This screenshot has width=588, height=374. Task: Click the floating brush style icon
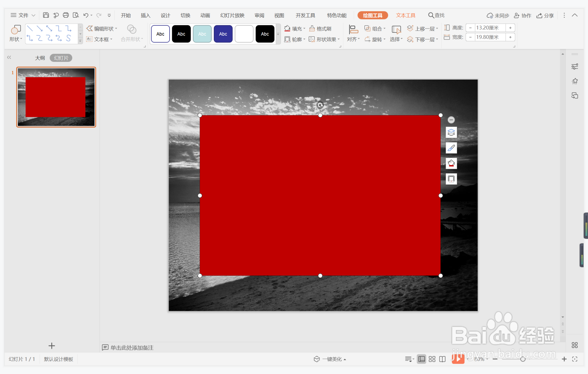(451, 148)
